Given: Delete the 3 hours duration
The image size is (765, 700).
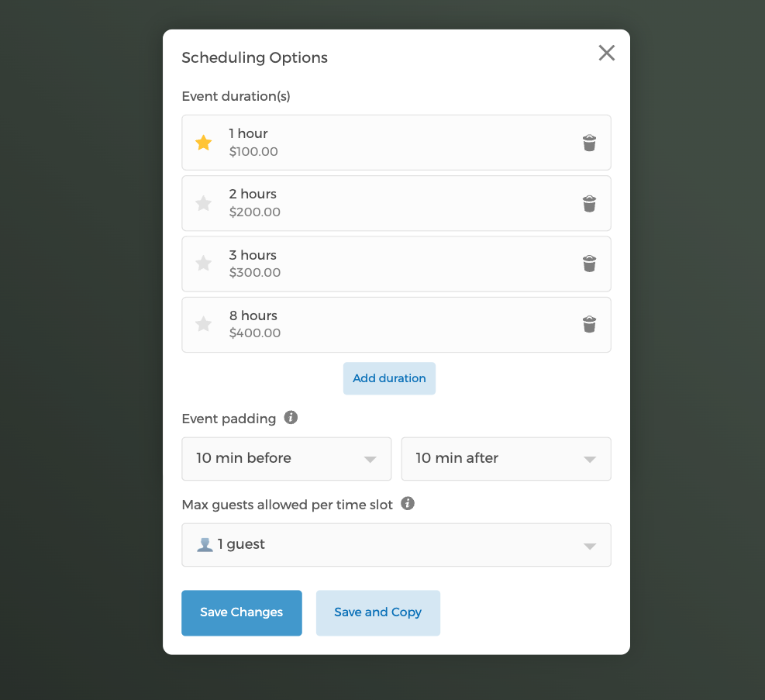Looking at the screenshot, I should 589,264.
